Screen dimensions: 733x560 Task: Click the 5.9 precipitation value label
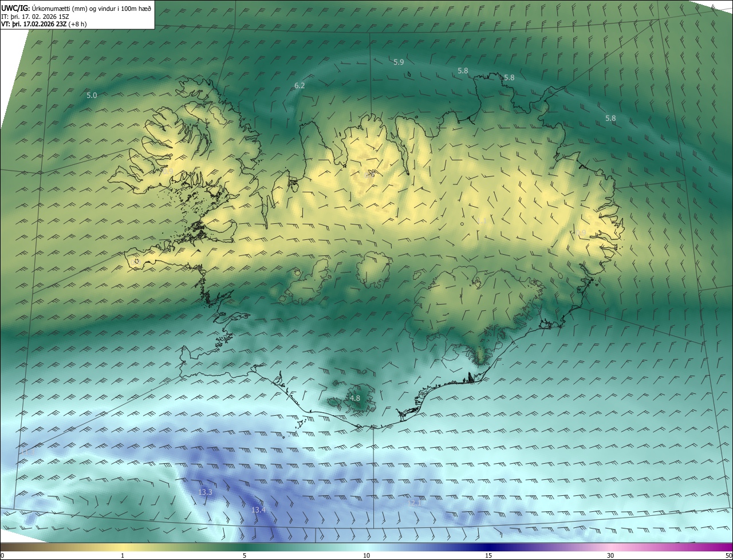(x=399, y=62)
